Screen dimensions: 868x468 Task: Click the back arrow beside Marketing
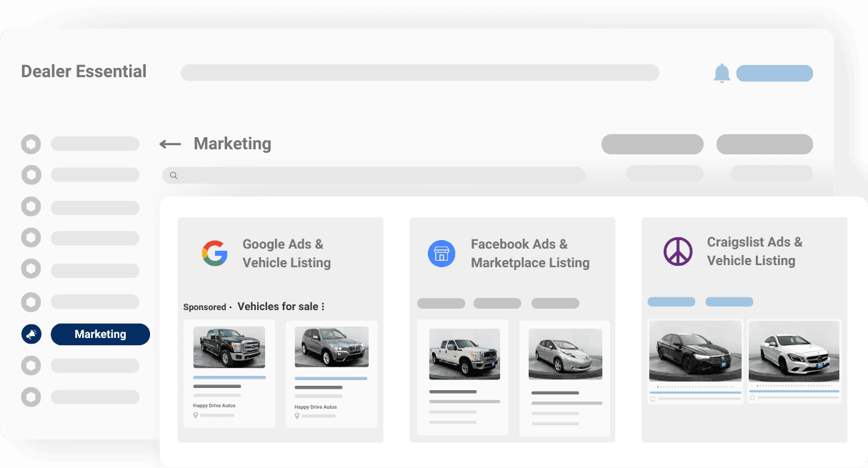click(170, 144)
